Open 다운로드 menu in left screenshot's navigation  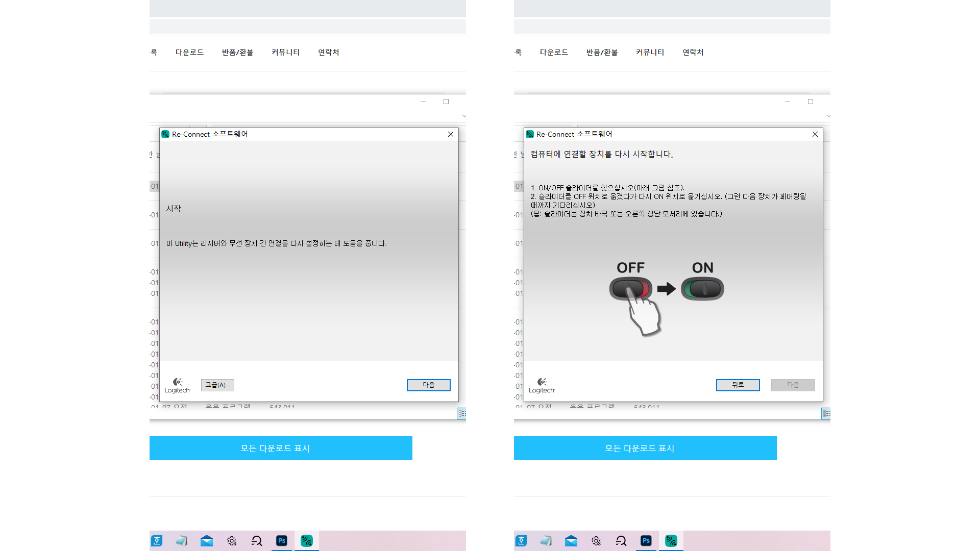coord(189,52)
